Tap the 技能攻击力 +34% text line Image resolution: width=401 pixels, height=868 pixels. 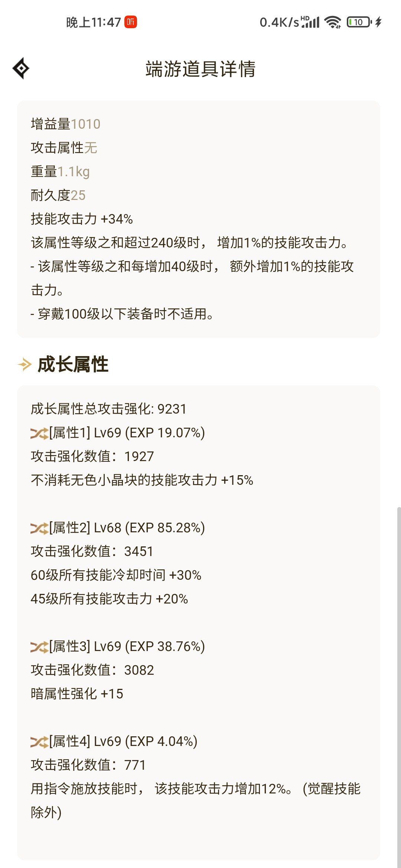pos(82,219)
